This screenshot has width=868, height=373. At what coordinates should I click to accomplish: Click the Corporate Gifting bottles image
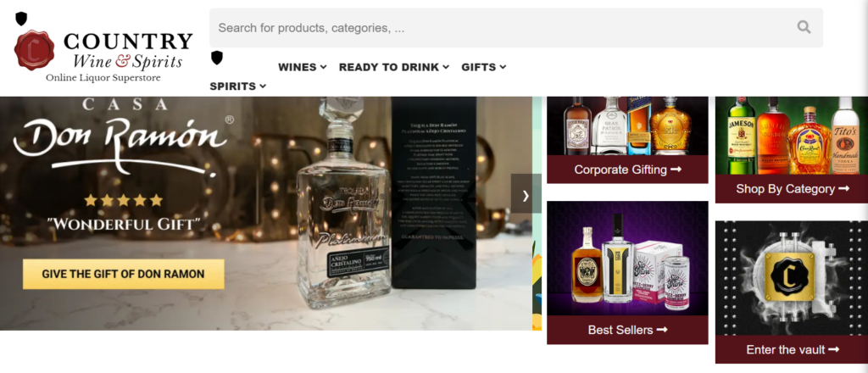627,126
